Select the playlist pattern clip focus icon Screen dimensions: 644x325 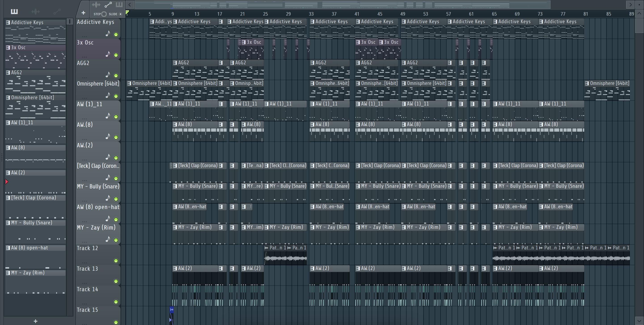[x=119, y=4]
